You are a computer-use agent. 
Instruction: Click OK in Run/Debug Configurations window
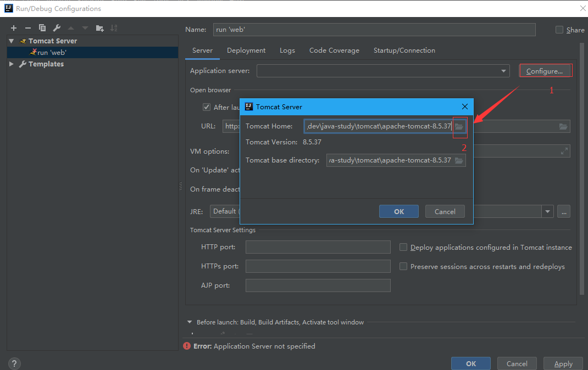[471, 363]
